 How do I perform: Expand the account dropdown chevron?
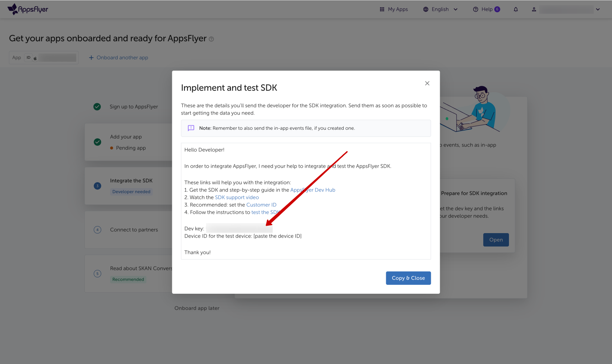coord(598,9)
